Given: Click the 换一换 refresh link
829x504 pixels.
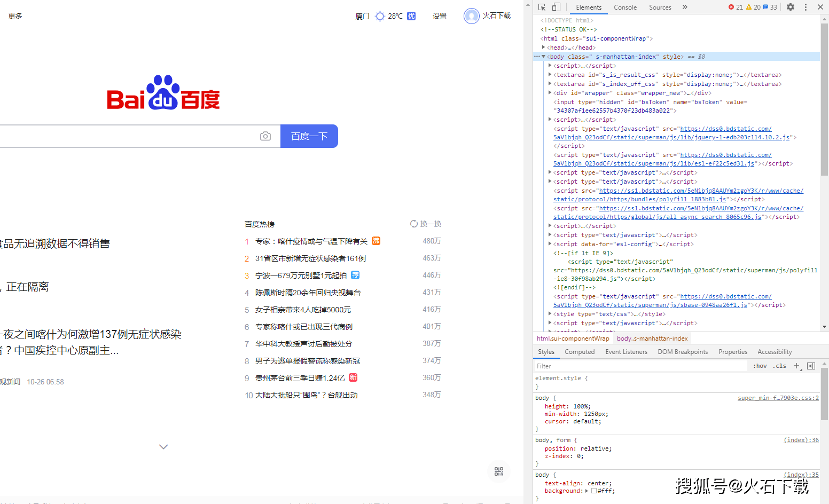Looking at the screenshot, I should click(431, 224).
